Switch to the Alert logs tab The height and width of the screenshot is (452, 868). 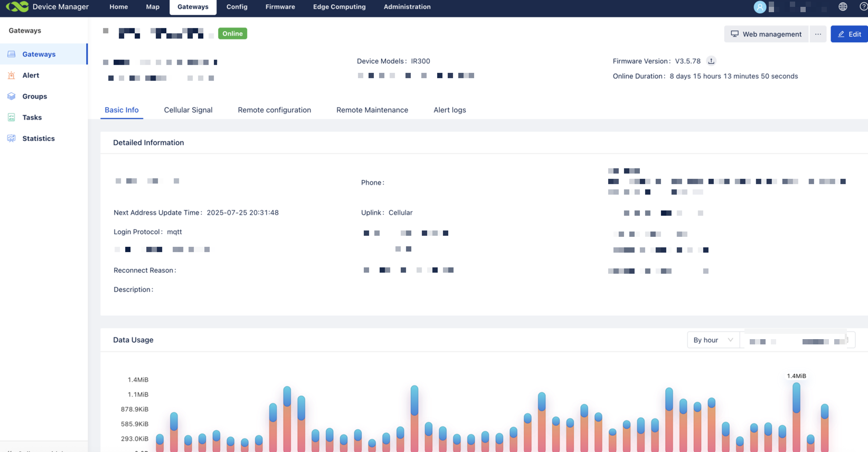[x=450, y=110]
